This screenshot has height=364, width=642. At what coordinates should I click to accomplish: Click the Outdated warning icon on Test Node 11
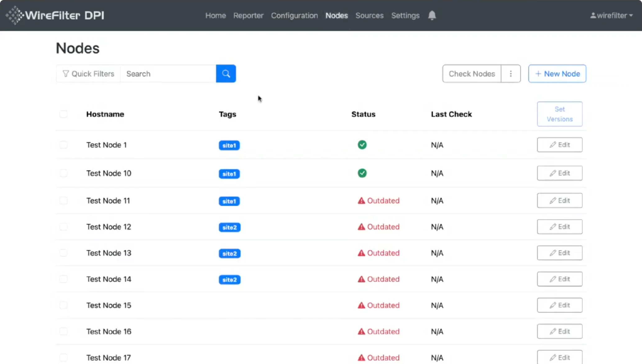[x=361, y=201]
